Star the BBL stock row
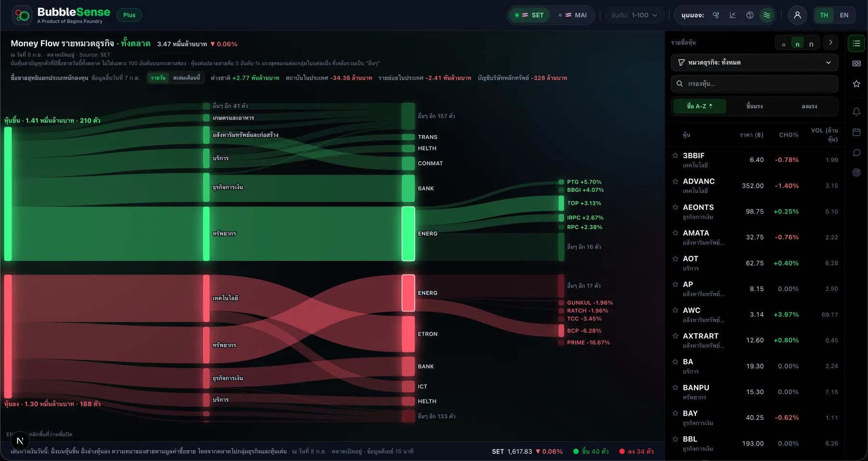The height and width of the screenshot is (461, 868). (x=675, y=439)
